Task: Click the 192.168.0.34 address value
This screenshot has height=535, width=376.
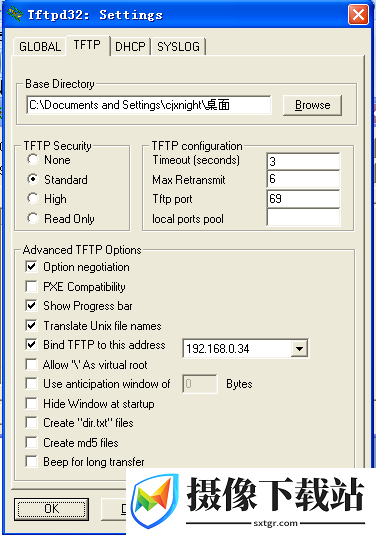Action: tap(218, 349)
